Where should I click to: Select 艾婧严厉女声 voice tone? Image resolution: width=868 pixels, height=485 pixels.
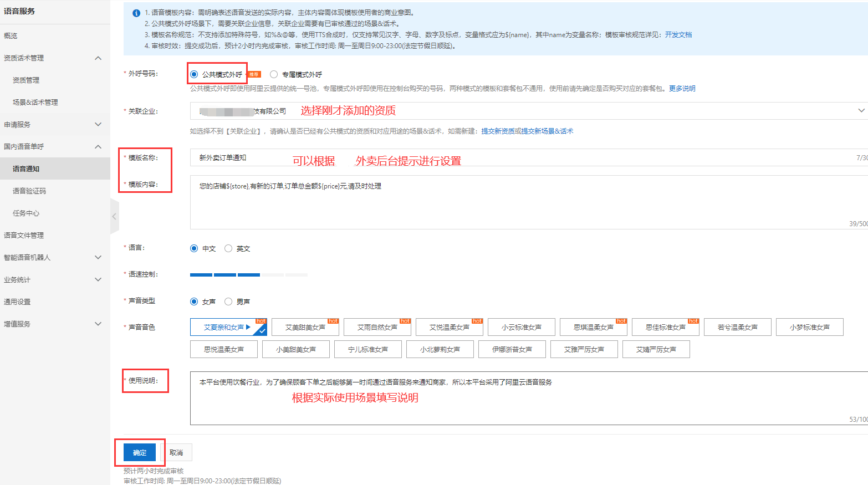656,349
